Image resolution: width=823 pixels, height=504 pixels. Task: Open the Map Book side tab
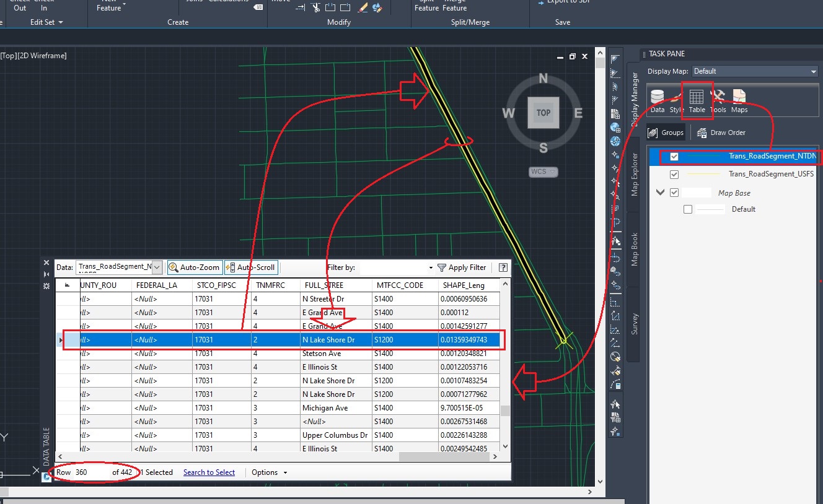coord(633,248)
